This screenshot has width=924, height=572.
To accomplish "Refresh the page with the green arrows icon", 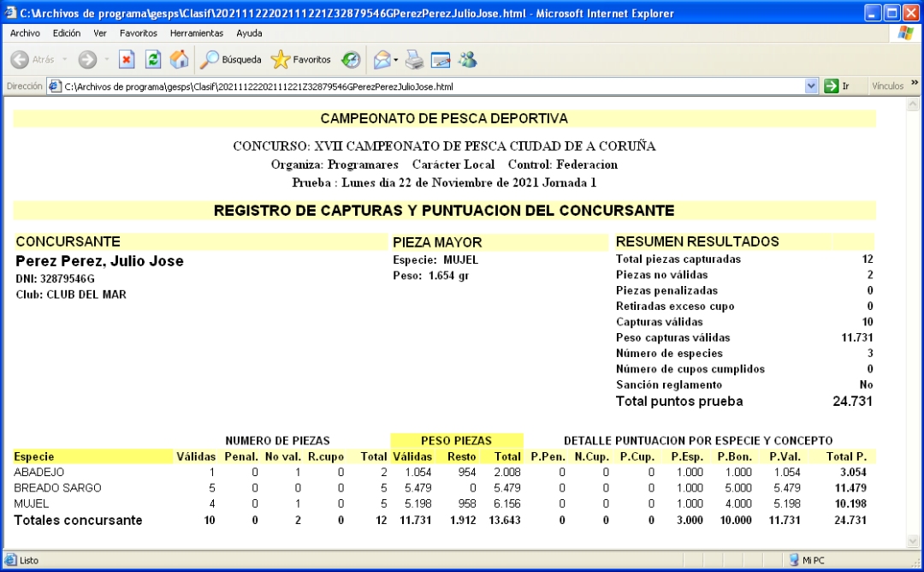I will coord(152,60).
